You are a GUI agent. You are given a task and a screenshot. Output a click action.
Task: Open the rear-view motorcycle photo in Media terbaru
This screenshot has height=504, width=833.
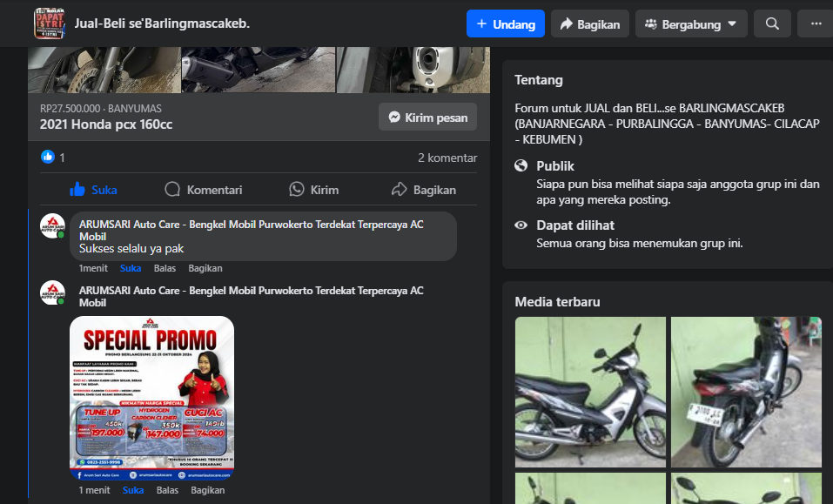(x=746, y=392)
